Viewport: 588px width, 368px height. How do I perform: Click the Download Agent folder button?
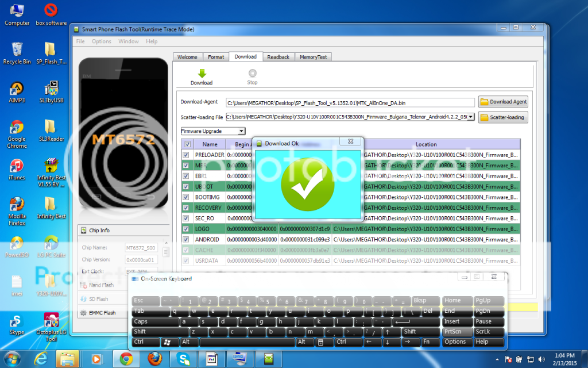tap(503, 102)
